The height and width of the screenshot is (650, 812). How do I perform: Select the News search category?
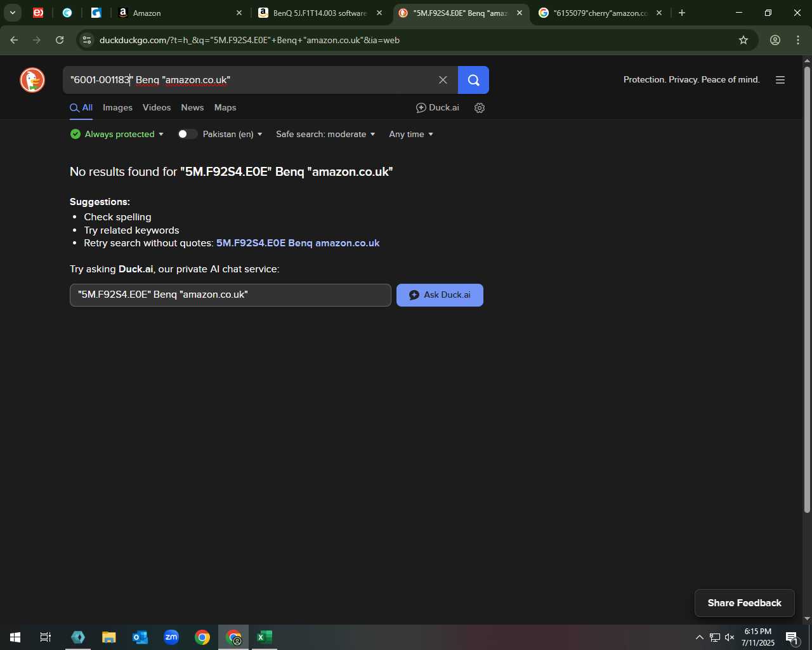(192, 108)
